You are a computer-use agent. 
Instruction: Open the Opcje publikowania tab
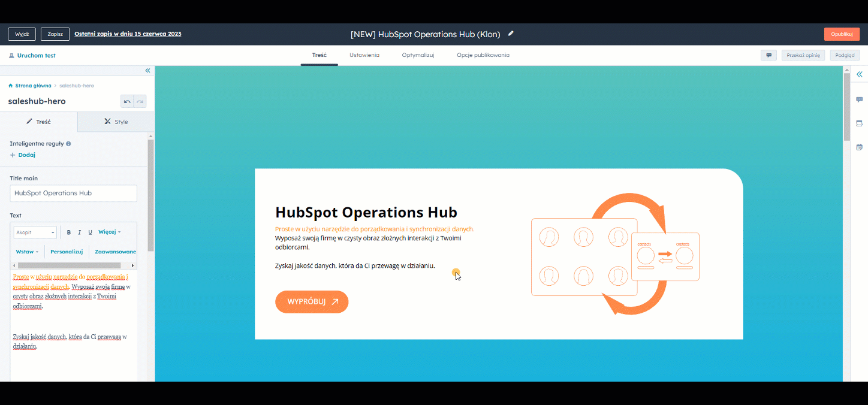(x=483, y=55)
